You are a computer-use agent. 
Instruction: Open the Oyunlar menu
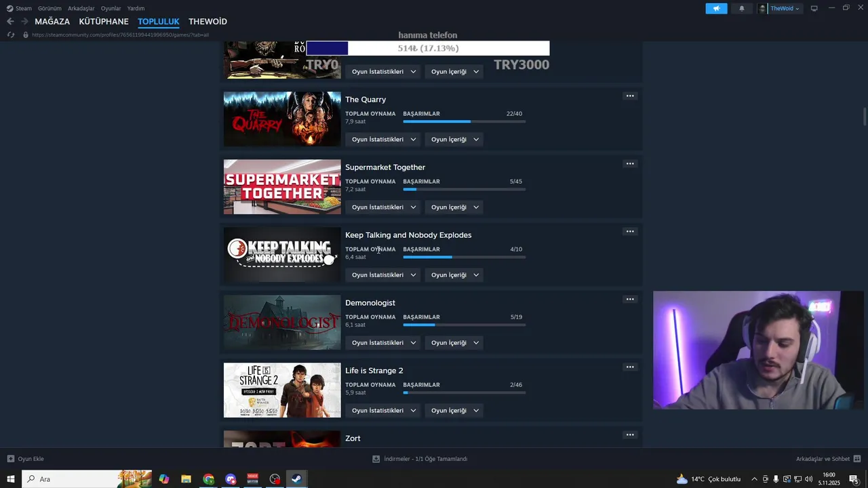click(111, 8)
